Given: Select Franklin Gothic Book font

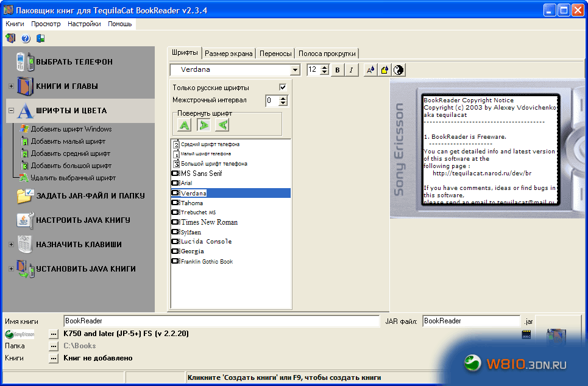Looking at the screenshot, I should [230, 262].
